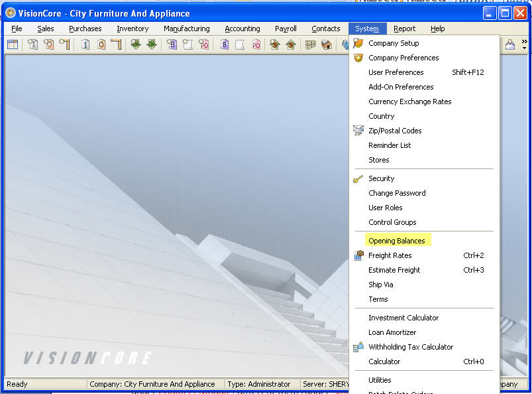Open Loan Amortizer
532x394 pixels.
pyautogui.click(x=424, y=332)
